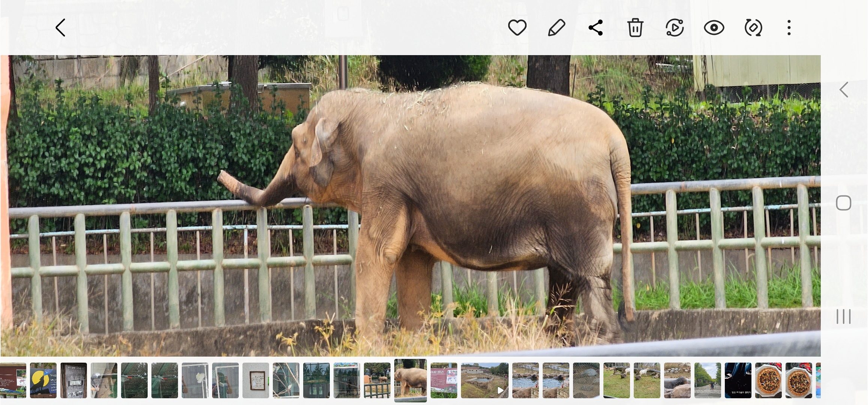Tap the circular play motion icon
868x405 pixels.
[675, 28]
